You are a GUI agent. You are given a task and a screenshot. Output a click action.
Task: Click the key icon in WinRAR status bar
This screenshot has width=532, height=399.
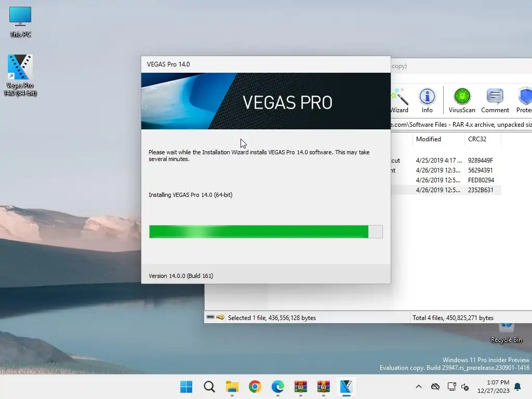(220, 317)
